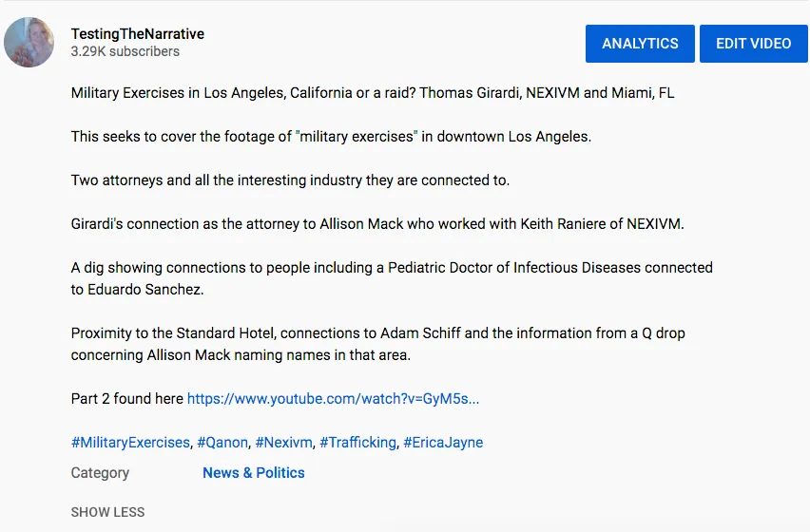Click the Category label text

click(100, 473)
